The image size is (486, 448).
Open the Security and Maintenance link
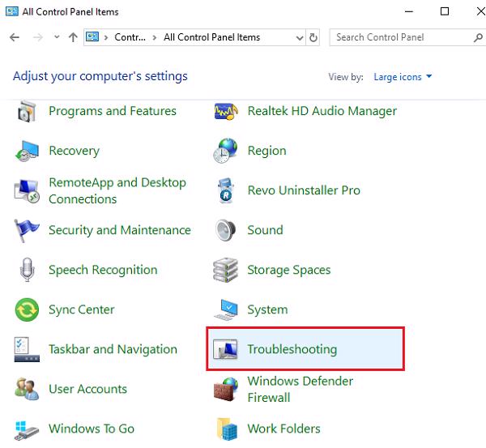point(120,230)
